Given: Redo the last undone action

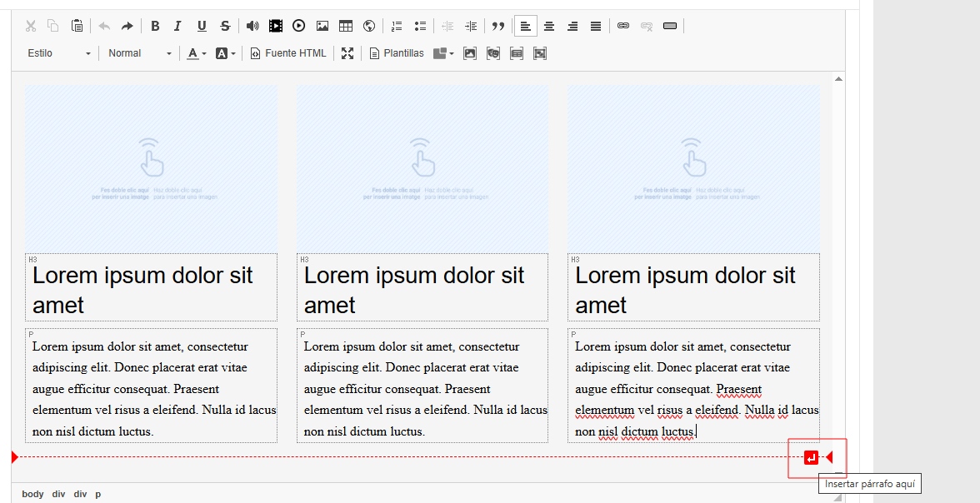Looking at the screenshot, I should click(x=127, y=27).
